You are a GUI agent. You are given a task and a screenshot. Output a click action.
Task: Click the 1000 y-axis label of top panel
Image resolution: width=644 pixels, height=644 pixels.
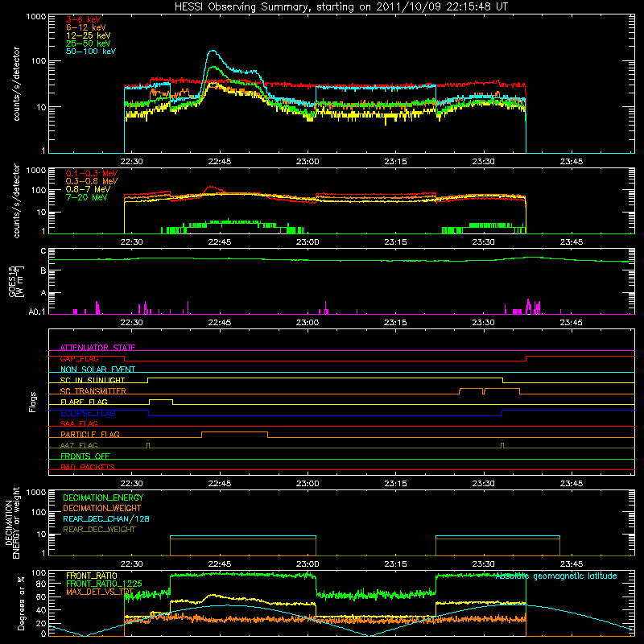[36, 17]
